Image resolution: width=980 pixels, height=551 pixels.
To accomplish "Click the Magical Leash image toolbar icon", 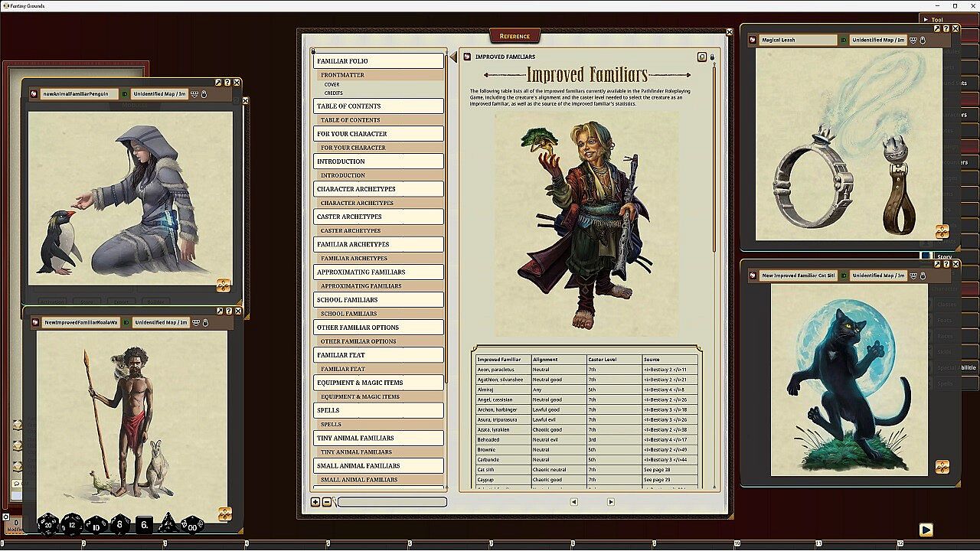I will [942, 231].
